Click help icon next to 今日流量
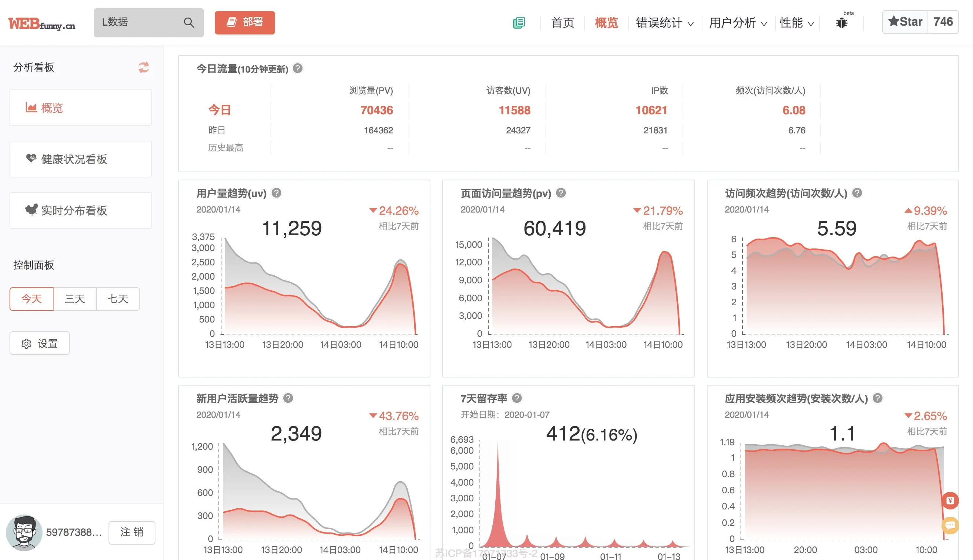 coord(297,69)
